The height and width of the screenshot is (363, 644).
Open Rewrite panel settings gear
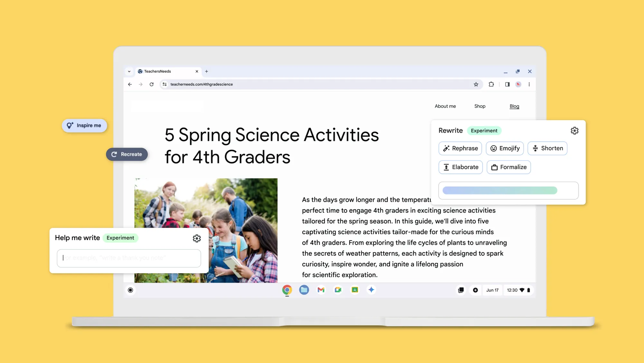[574, 130]
